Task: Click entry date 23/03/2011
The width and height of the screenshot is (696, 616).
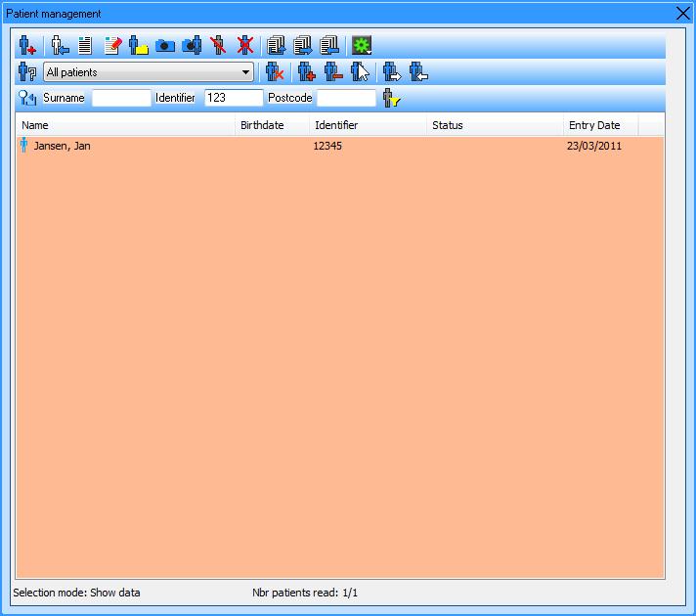Action: [x=594, y=146]
